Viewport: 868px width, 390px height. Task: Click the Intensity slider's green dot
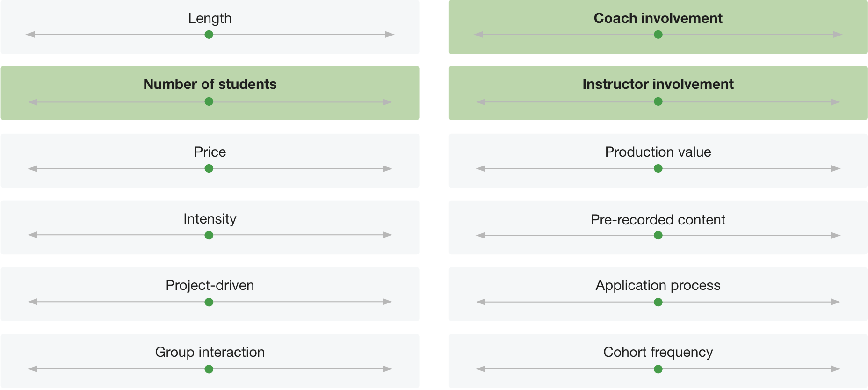click(x=209, y=235)
